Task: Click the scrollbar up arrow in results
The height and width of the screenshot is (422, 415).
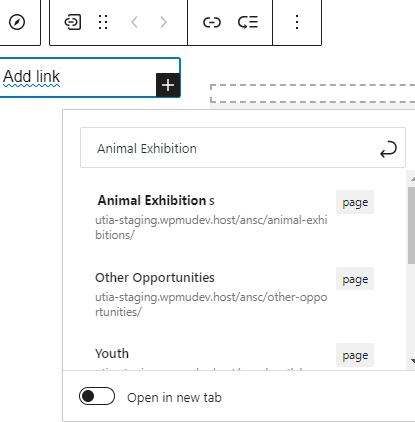Action: pos(412,179)
